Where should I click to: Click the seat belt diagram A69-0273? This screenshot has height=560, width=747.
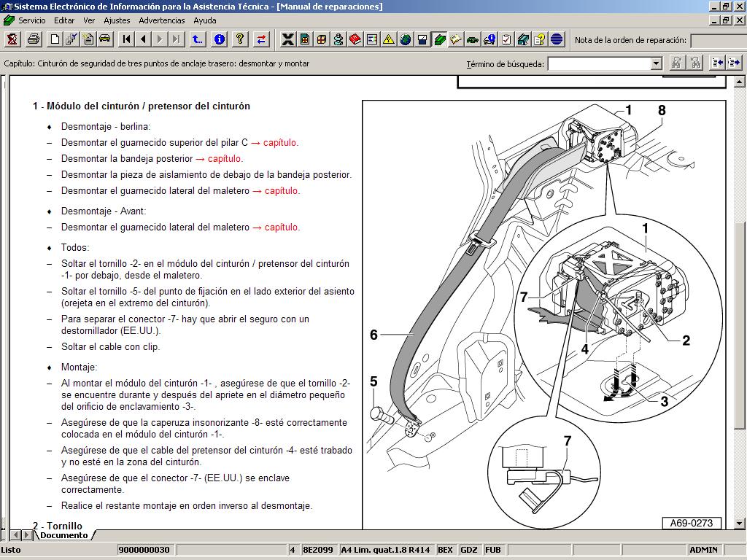[544, 314]
